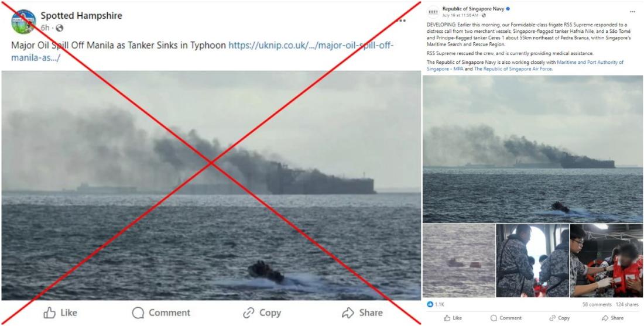Comment on the Spotted Hampshire post
This screenshot has height=326, width=644.
click(x=161, y=313)
